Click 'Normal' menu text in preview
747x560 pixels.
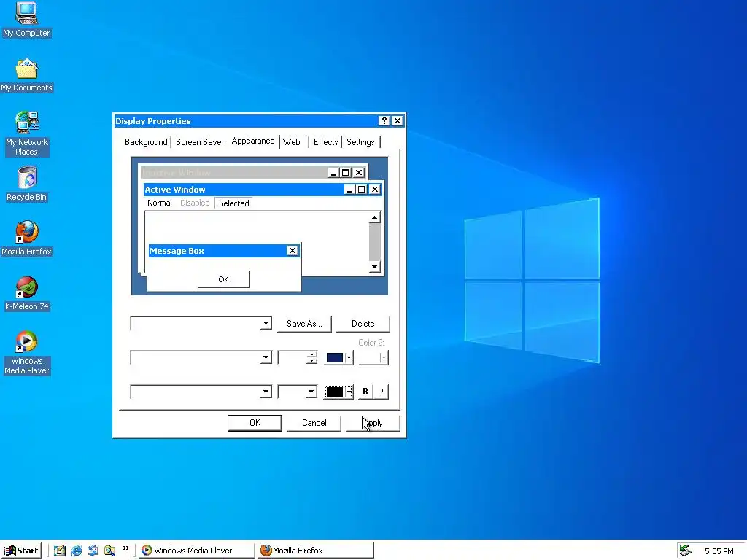tap(160, 203)
